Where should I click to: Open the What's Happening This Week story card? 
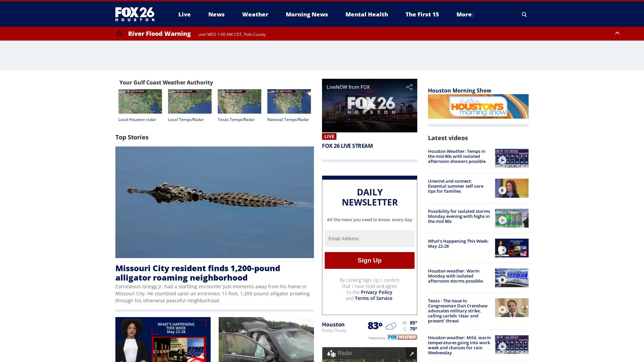click(x=163, y=340)
